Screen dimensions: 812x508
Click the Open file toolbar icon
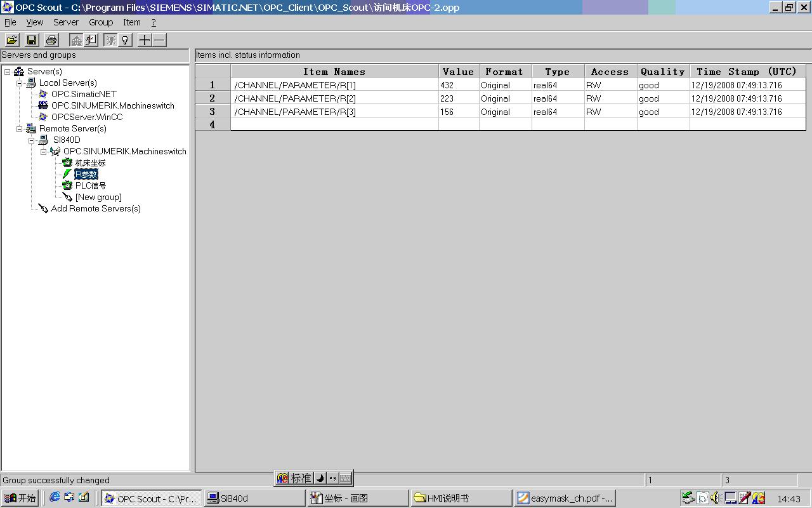[11, 40]
